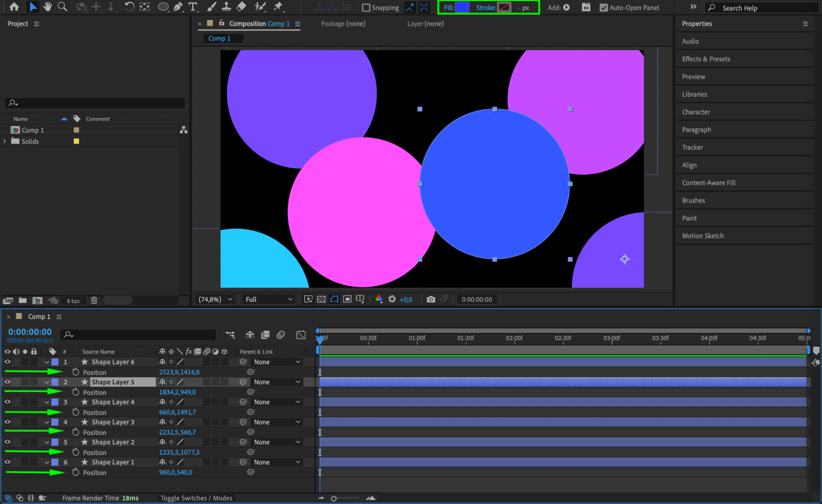Open the blue Fill color swatch
The height and width of the screenshot is (504, 822).
[x=462, y=7]
